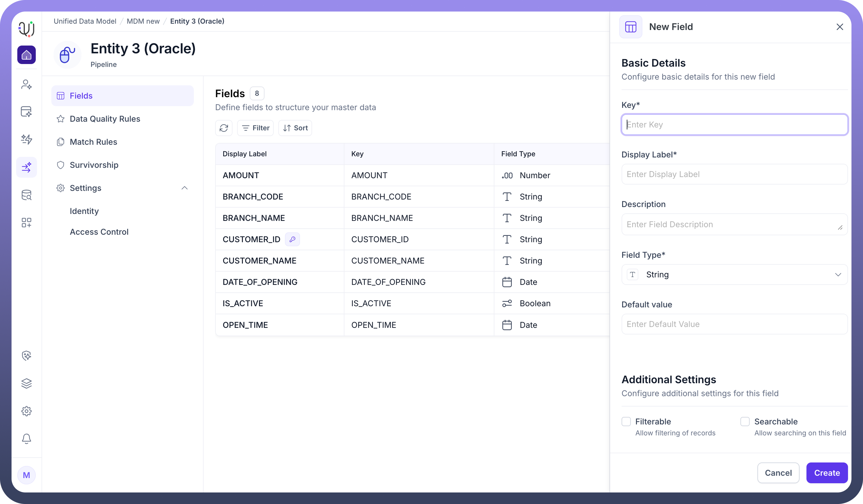Image resolution: width=863 pixels, height=504 pixels.
Task: Click the stacked layers icon in sidebar
Action: [26, 383]
